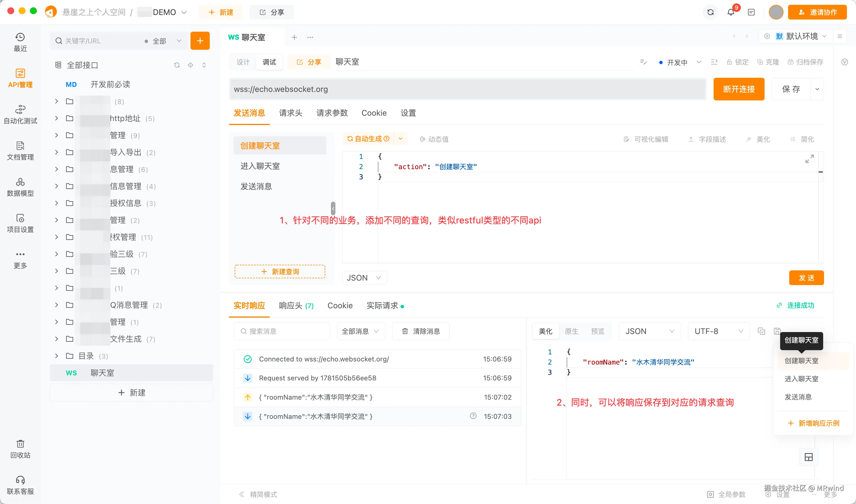
Task: Toggle 锁定 lock on this interface
Action: point(737,62)
